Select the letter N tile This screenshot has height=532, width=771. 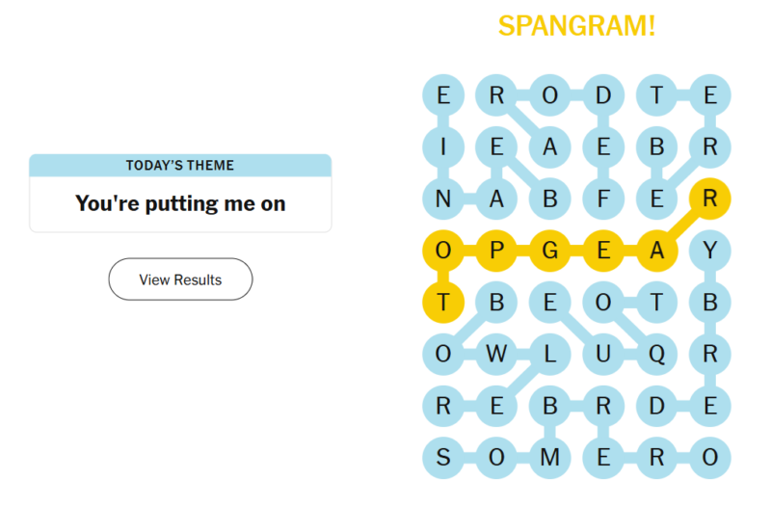coord(443,199)
